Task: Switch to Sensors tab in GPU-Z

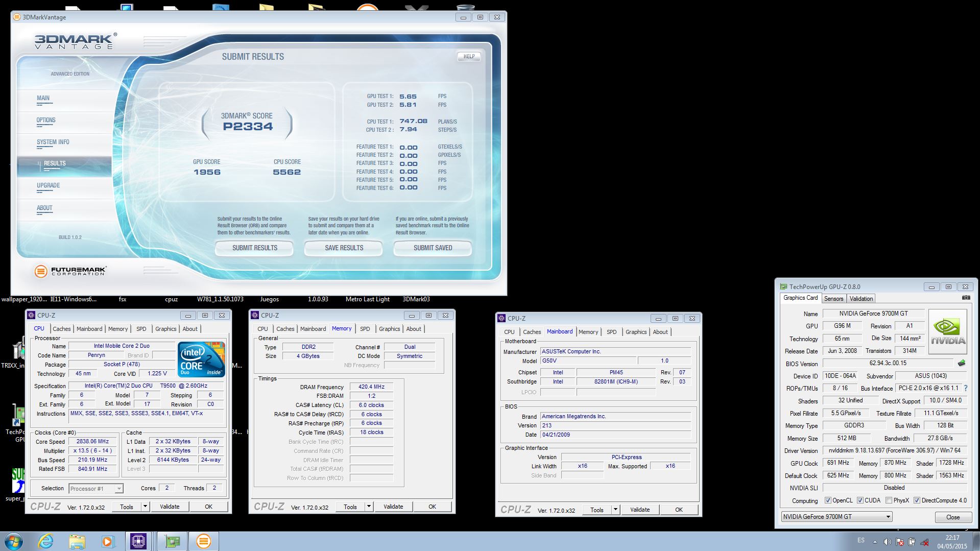Action: pos(833,299)
